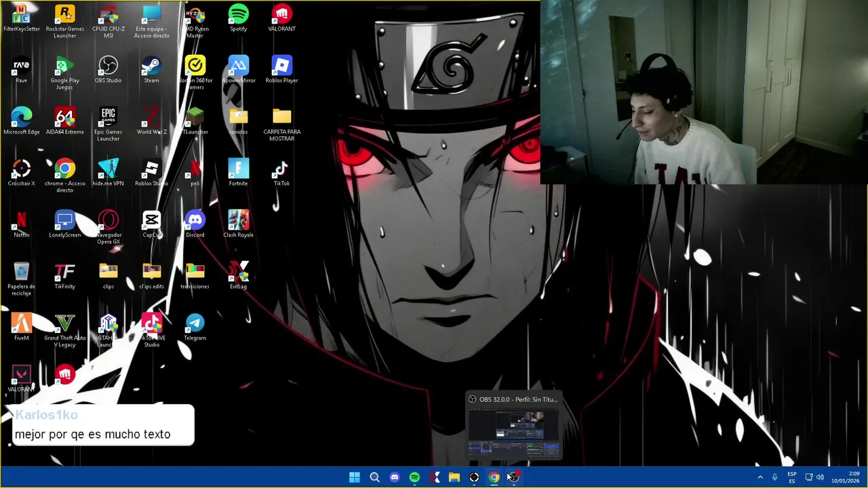Screen dimensions: 868x488
Task: Open the Netflix desktop shortcut
Action: click(22, 224)
